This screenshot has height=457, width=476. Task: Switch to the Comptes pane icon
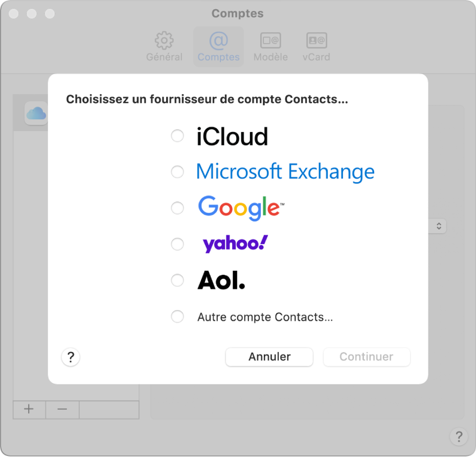coord(218,46)
